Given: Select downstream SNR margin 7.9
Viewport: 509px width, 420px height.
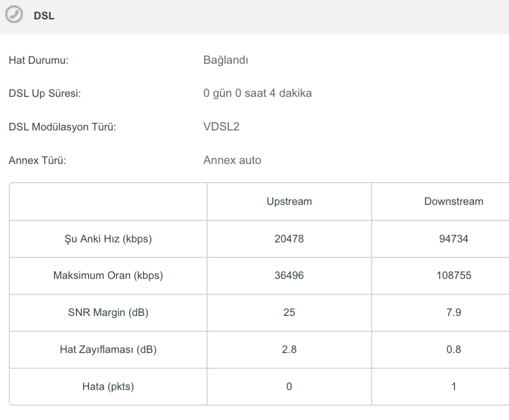Looking at the screenshot, I should (x=453, y=312).
